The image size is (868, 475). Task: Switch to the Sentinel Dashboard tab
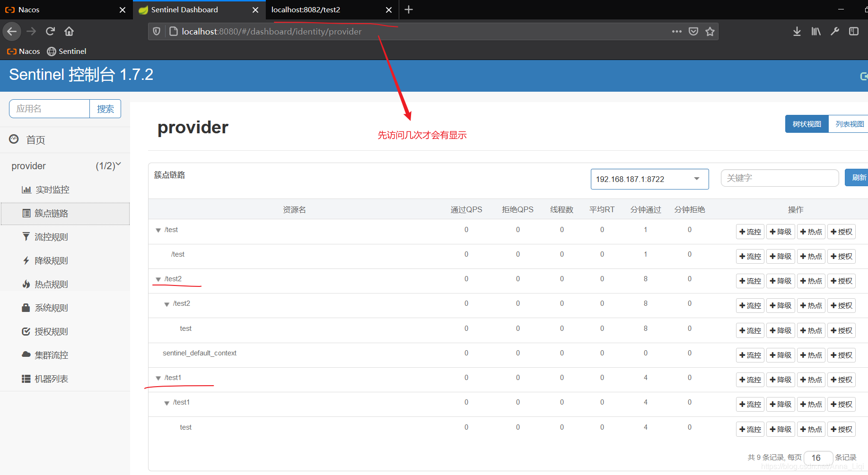click(199, 9)
